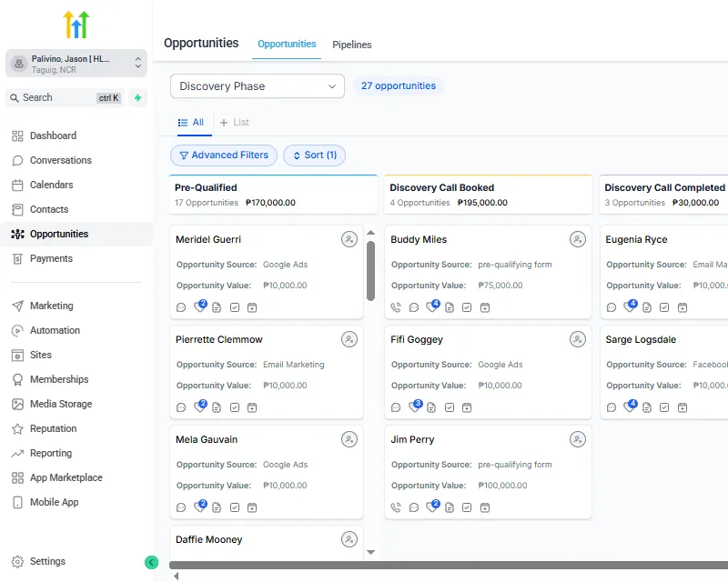Click the assign owner icon on Meridel Guerri

point(349,239)
